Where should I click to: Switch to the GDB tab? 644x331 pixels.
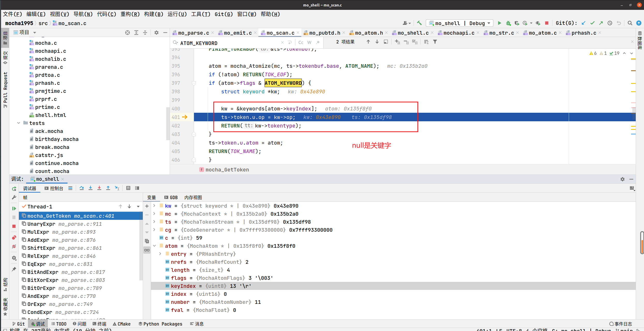coord(171,198)
